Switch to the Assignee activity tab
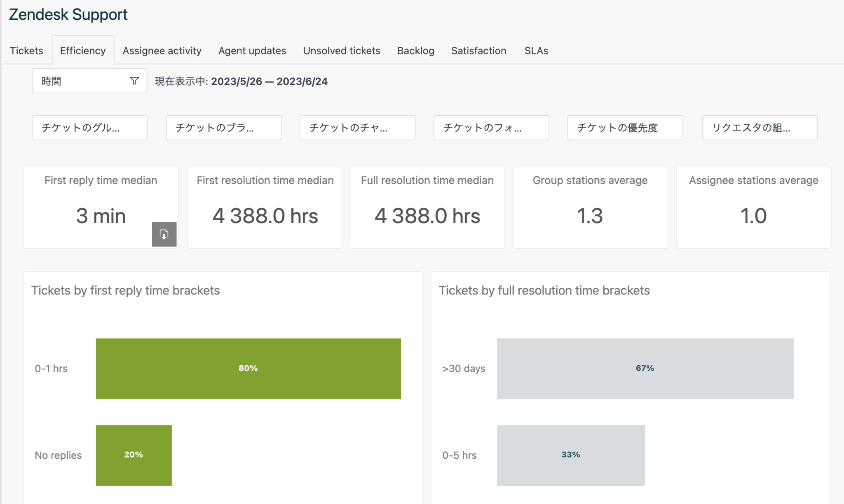 162,50
